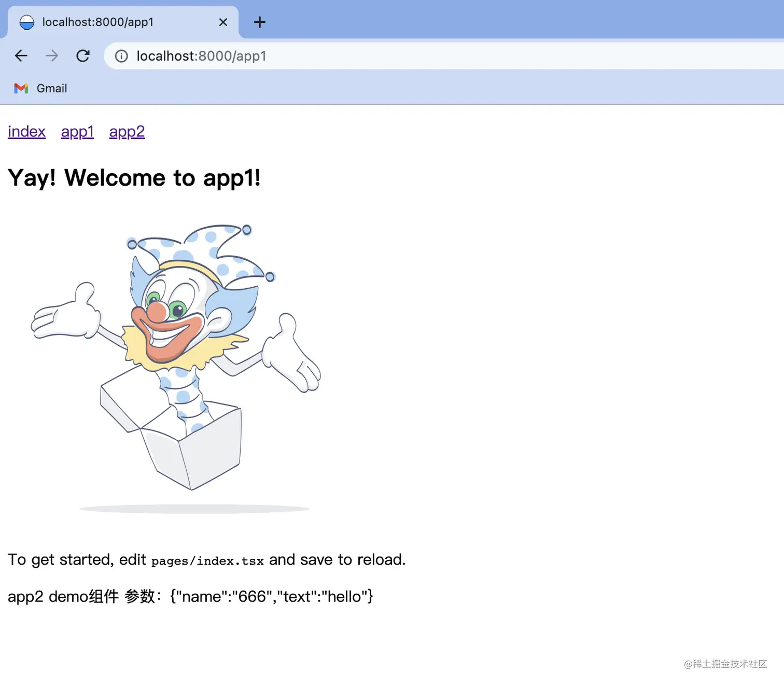
Task: Close the localhost:8000/app1 tab
Action: (x=223, y=22)
